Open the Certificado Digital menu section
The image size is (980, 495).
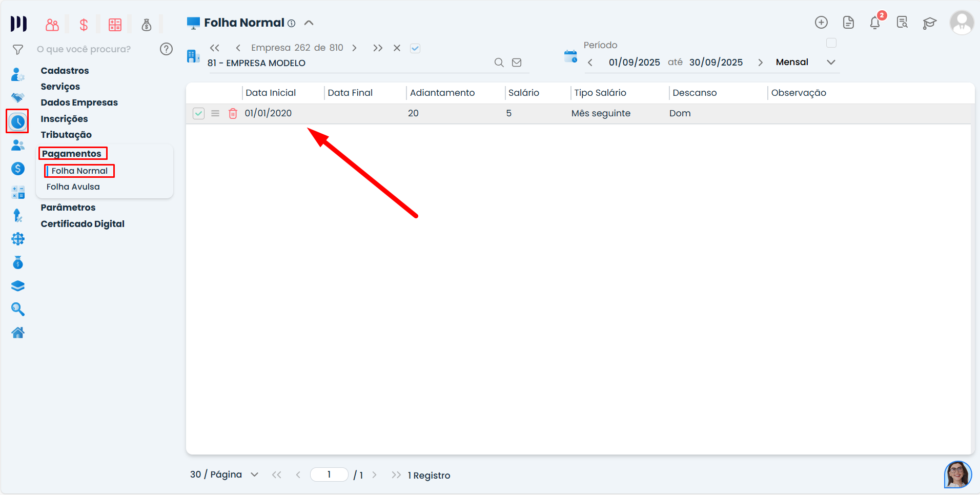click(83, 224)
